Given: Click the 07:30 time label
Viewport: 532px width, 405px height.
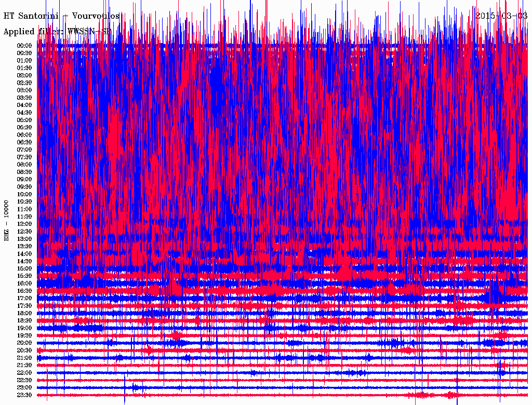Looking at the screenshot, I should tap(24, 157).
